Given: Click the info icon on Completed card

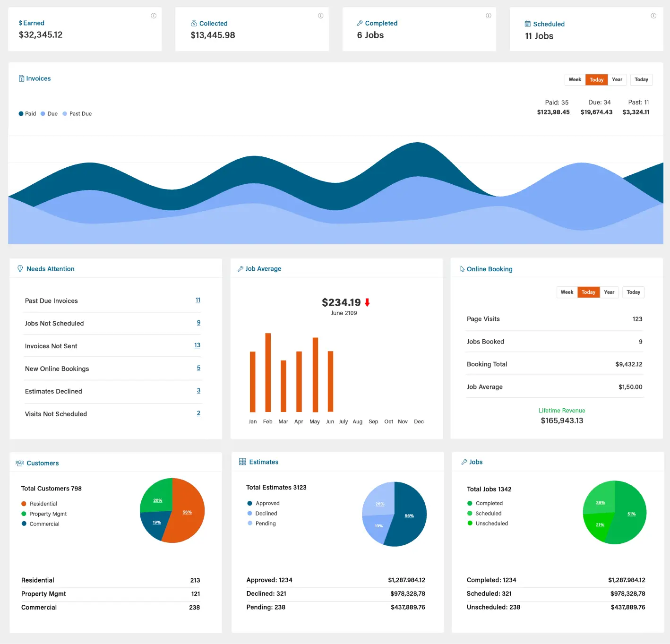Looking at the screenshot, I should click(x=488, y=16).
